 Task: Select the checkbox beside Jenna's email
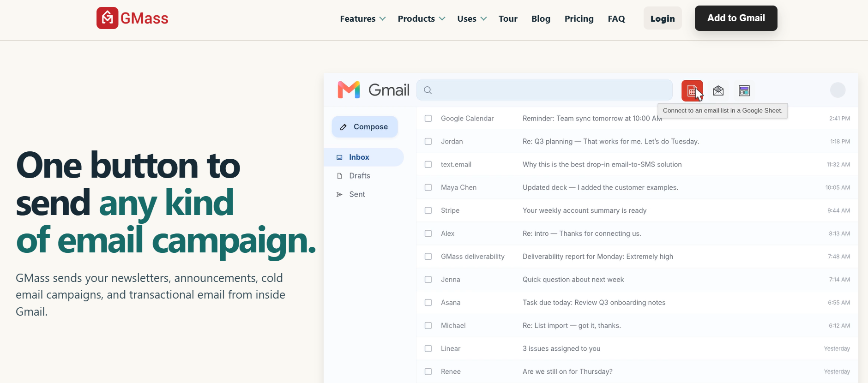[428, 280]
